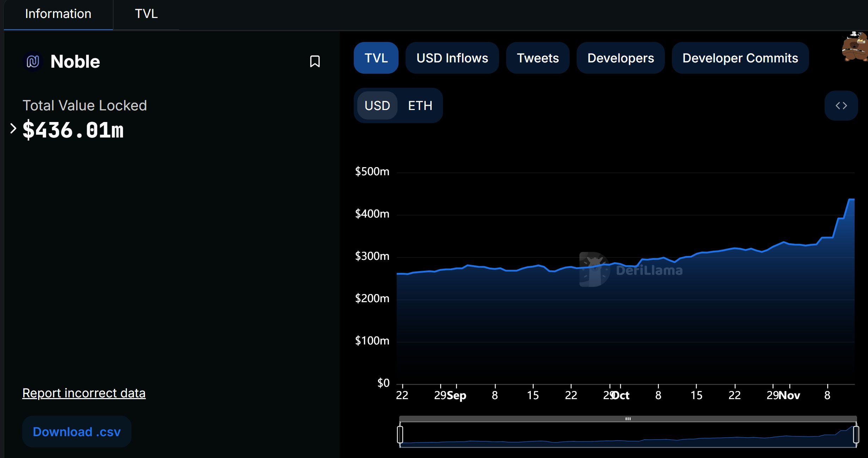This screenshot has width=868, height=458.
Task: Click the llama mascot avatar
Action: [x=855, y=47]
